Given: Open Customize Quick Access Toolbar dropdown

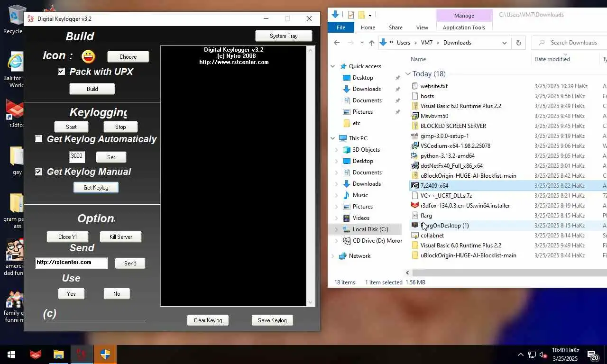Looking at the screenshot, I should coord(370,15).
